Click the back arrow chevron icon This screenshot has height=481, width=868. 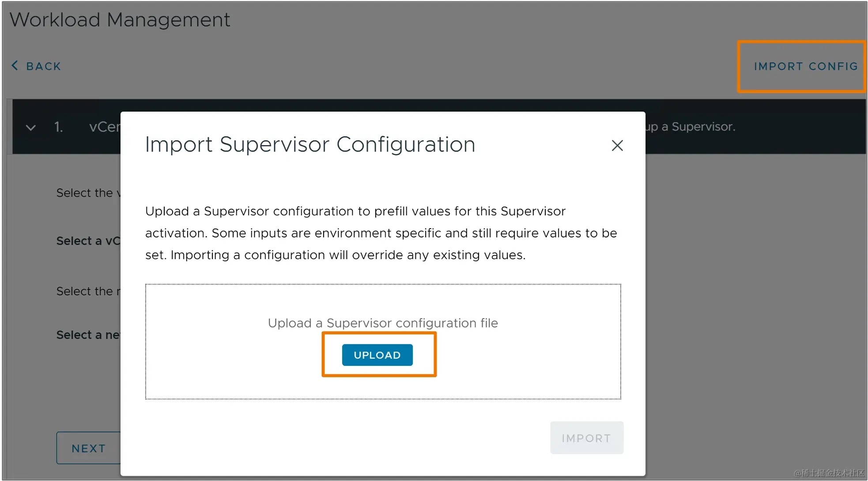pos(15,66)
